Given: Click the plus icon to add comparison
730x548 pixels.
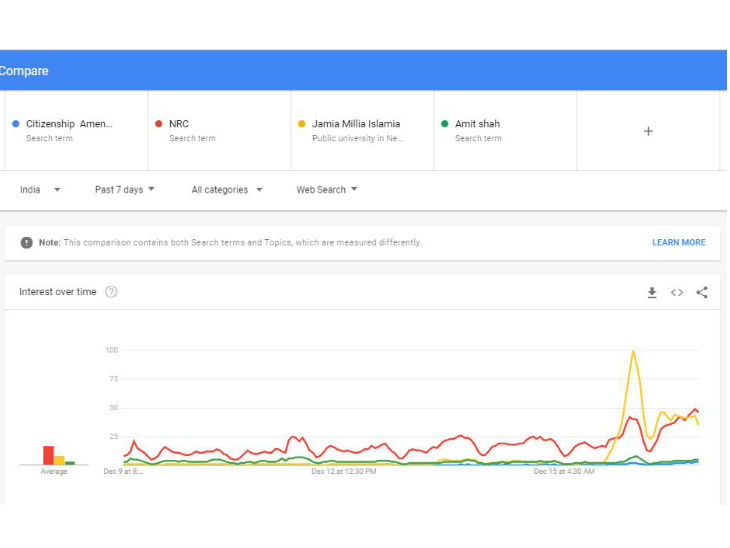Looking at the screenshot, I should (x=648, y=131).
